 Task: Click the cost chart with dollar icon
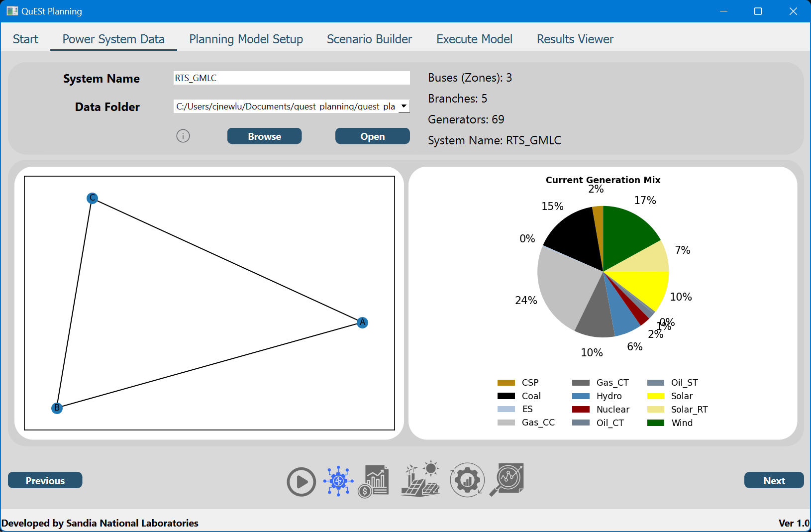(374, 481)
